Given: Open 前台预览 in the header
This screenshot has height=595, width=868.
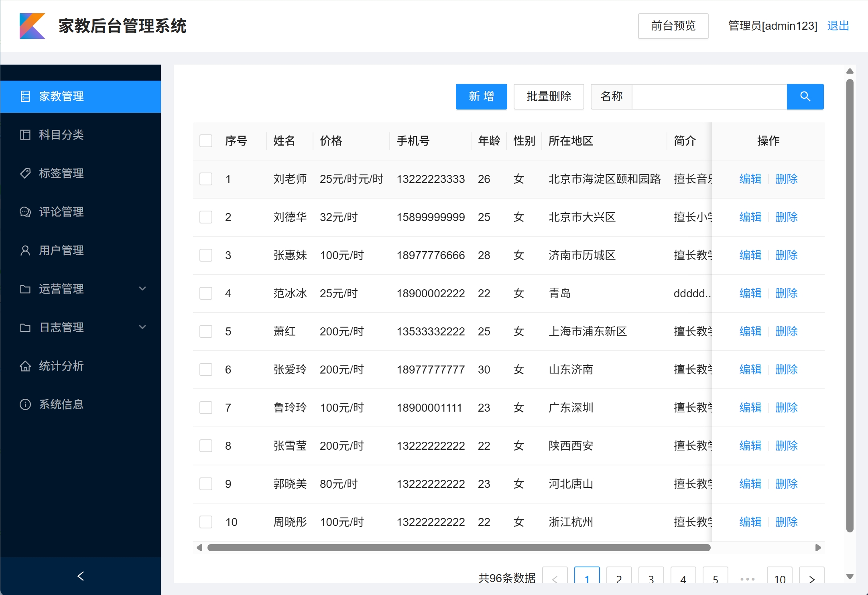Looking at the screenshot, I should click(673, 26).
